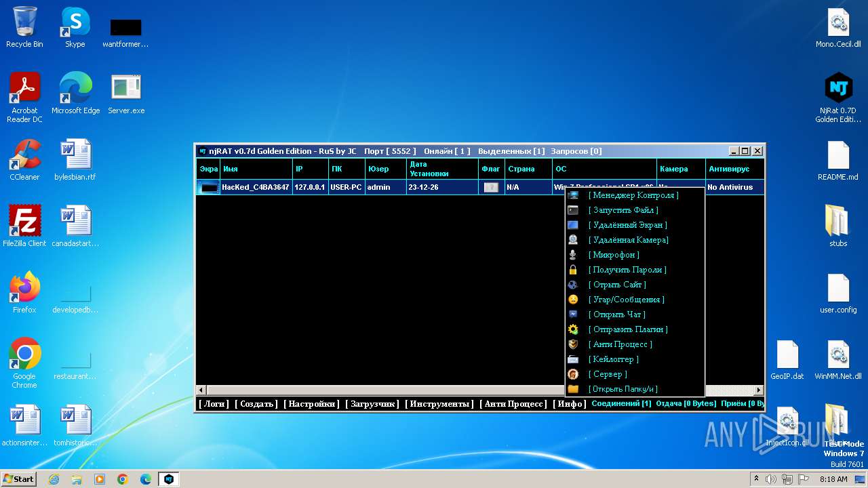
Task: Click the Камера column header
Action: pyautogui.click(x=681, y=169)
